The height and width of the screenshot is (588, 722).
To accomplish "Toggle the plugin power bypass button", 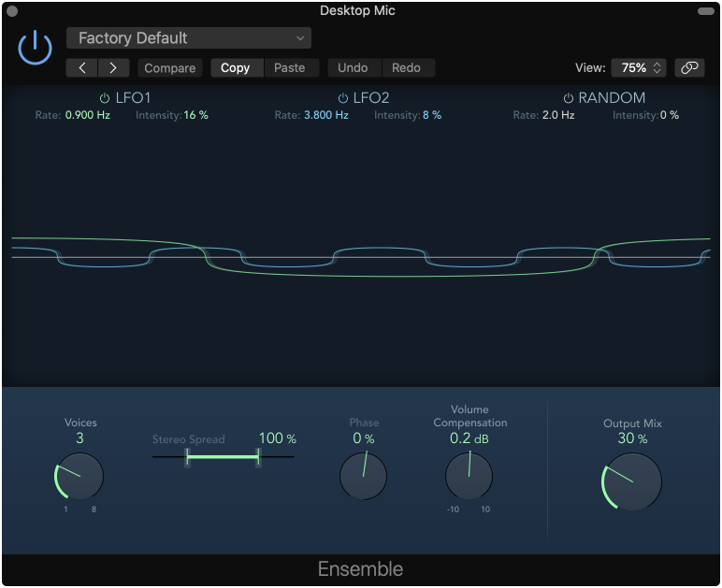I will (x=35, y=47).
